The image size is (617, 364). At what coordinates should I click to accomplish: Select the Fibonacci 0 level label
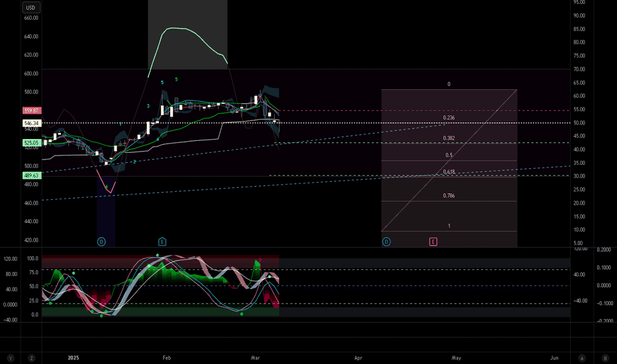click(449, 84)
